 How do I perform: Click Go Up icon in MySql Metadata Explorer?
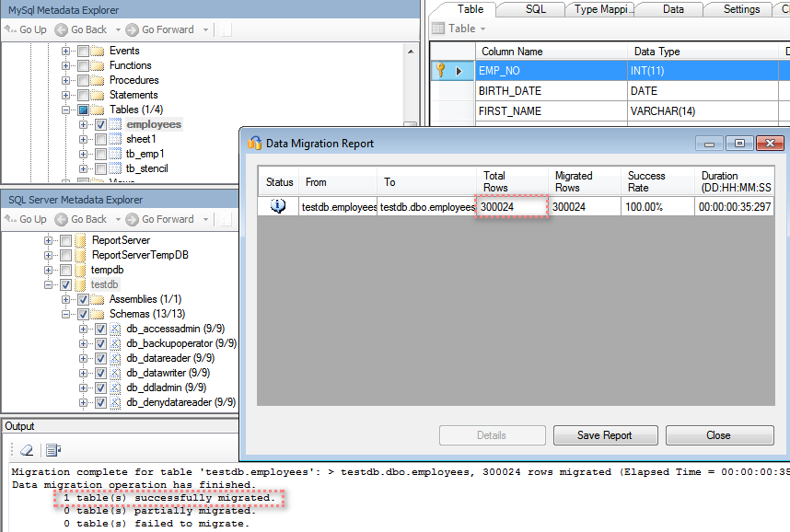[x=10, y=29]
